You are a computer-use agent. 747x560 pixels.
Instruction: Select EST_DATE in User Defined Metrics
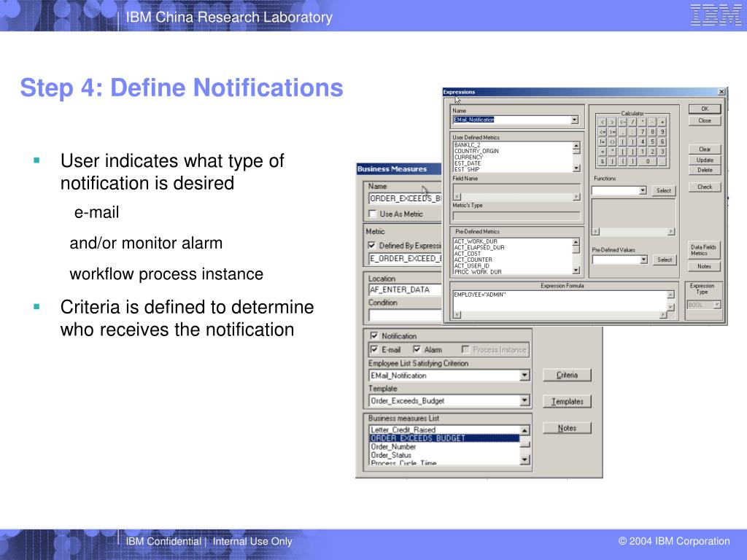(x=468, y=163)
